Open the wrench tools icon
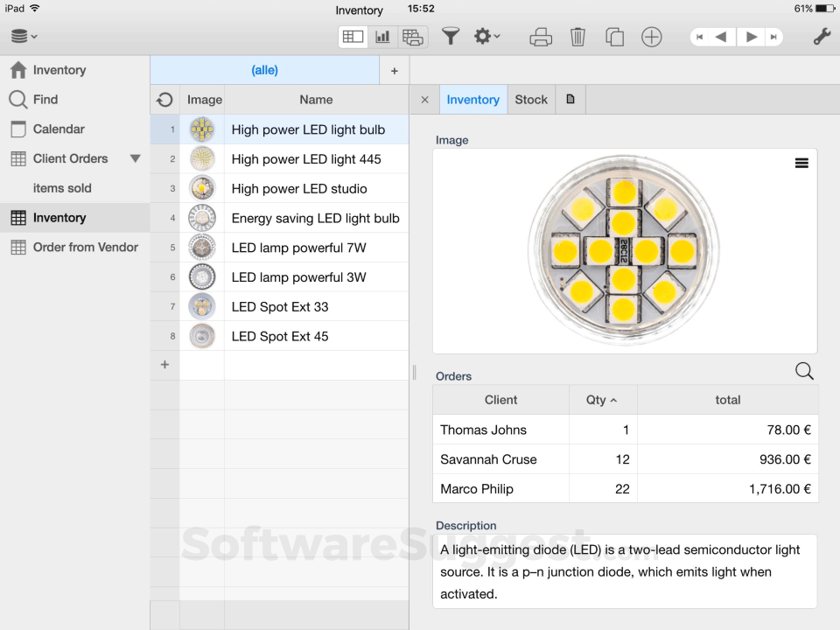The height and width of the screenshot is (630, 840). [x=822, y=37]
